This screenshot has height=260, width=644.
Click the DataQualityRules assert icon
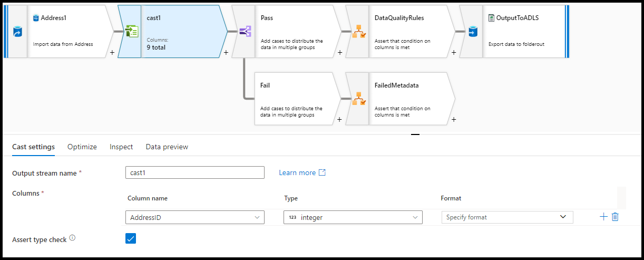[359, 32]
